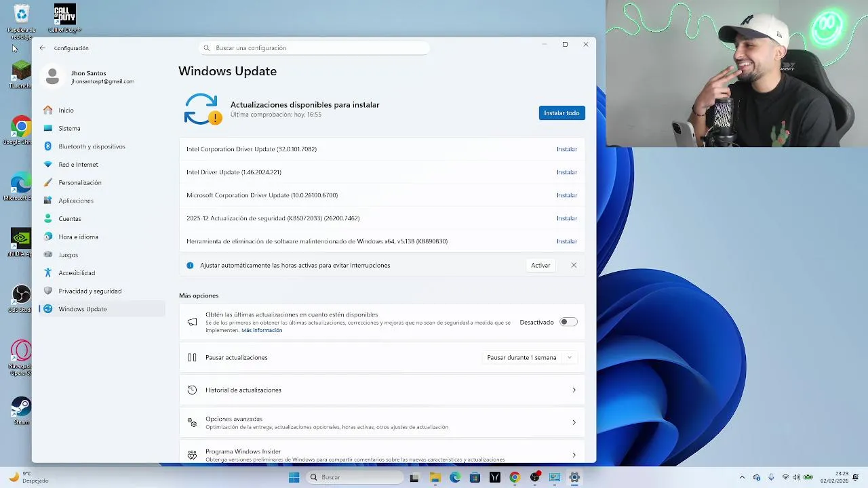Open the Más información link
This screenshot has height=488, width=868.
(262, 330)
